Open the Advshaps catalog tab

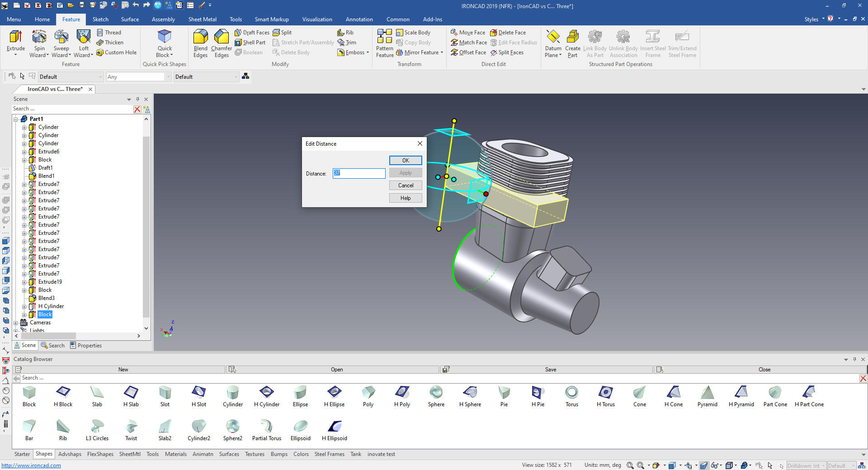click(70, 454)
